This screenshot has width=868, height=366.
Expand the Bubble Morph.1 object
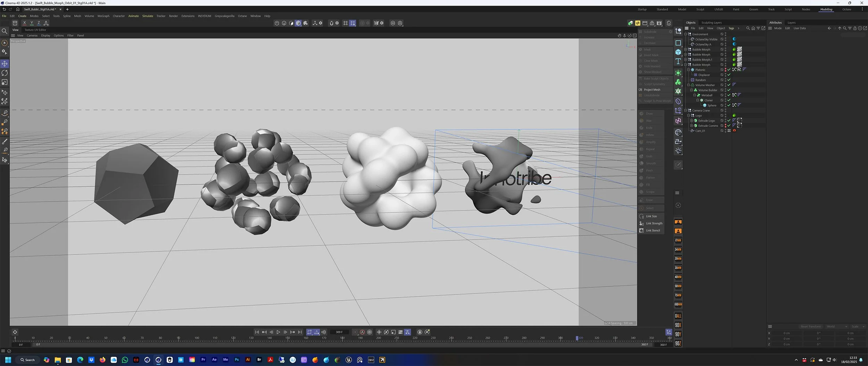coord(686,60)
